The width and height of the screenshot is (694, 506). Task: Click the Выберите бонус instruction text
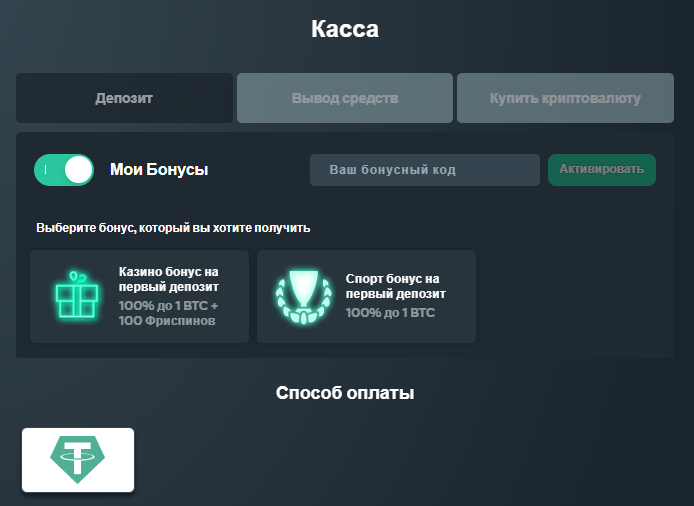[173, 228]
